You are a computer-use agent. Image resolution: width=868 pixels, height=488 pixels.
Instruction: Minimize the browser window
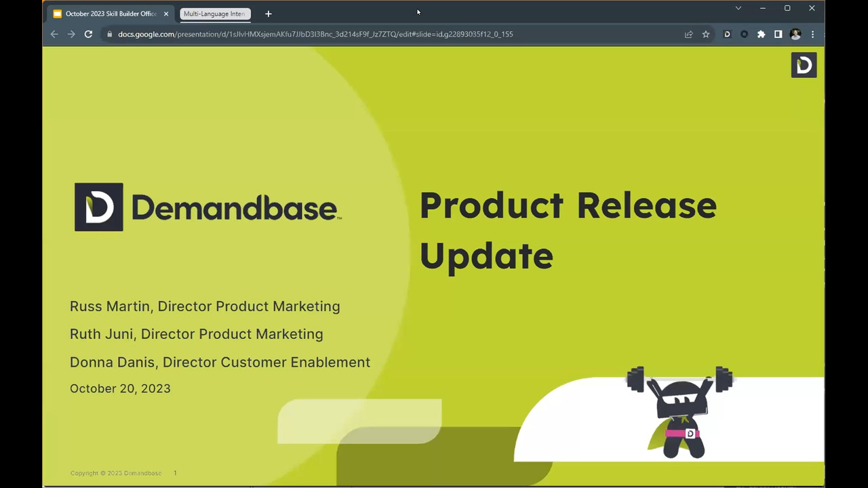(763, 8)
